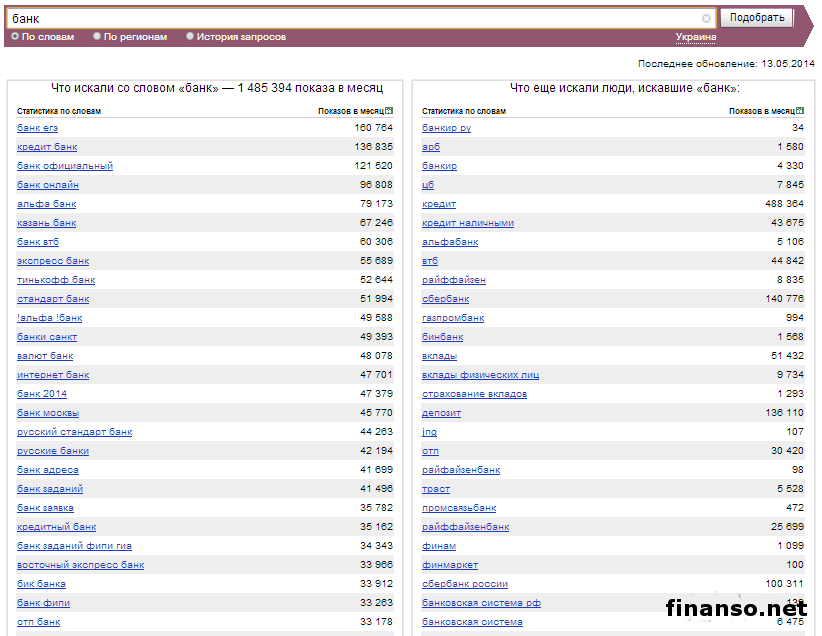Click the 'русский стандарт банк' link
The image size is (822, 636).
tap(74, 432)
